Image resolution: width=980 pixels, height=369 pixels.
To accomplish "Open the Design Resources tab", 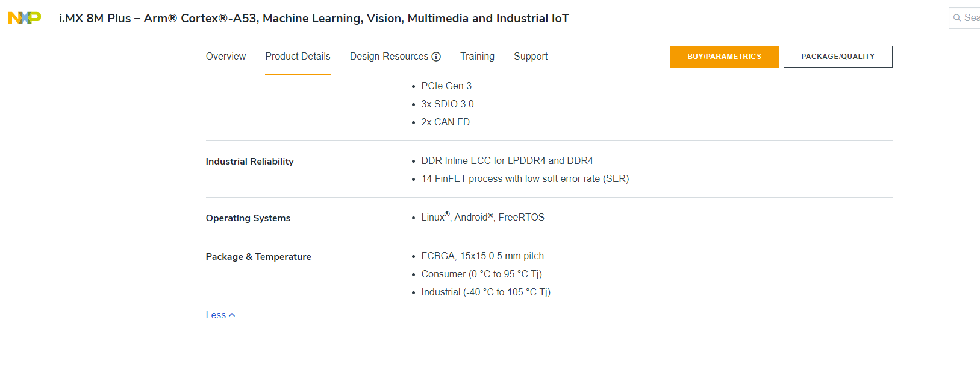I will [389, 56].
